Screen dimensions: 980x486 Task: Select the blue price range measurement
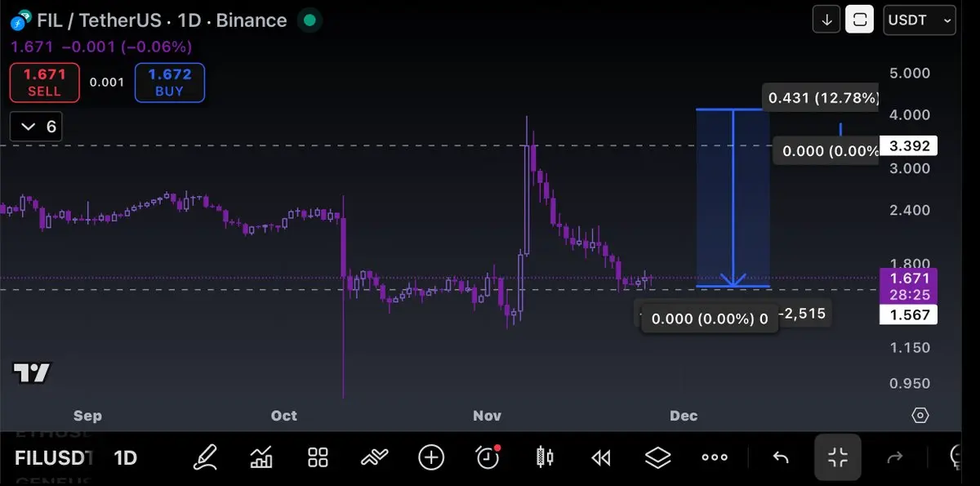point(733,198)
